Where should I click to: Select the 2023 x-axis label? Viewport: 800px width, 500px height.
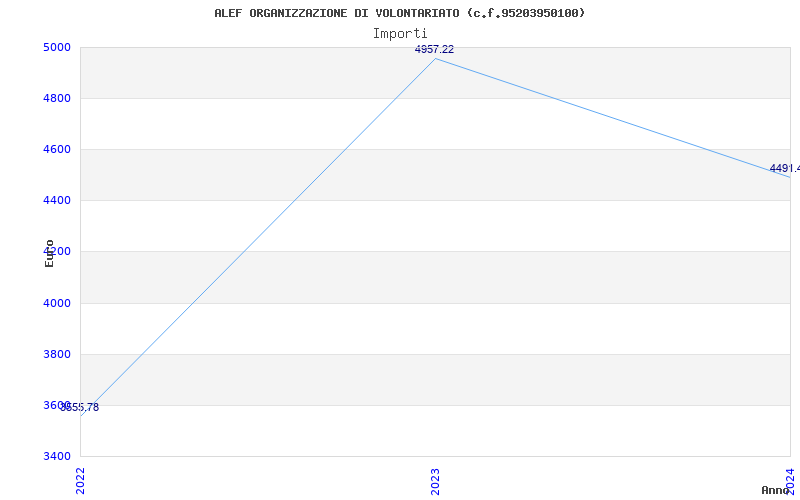point(435,481)
